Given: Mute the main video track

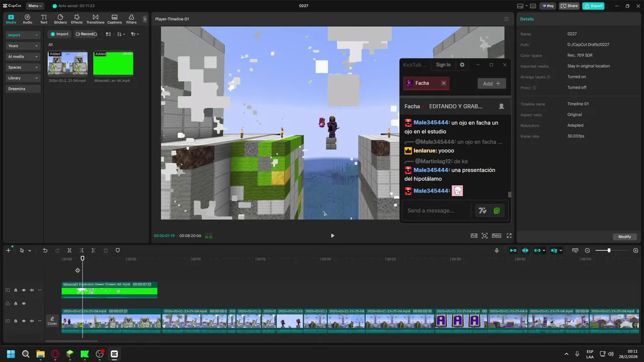Looking at the screenshot, I should point(32,321).
